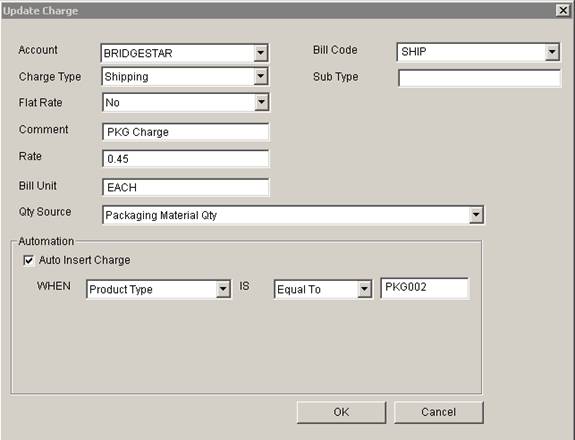Click the Packaging Material Qty combo box
This screenshot has width=575, height=440.
tap(293, 215)
